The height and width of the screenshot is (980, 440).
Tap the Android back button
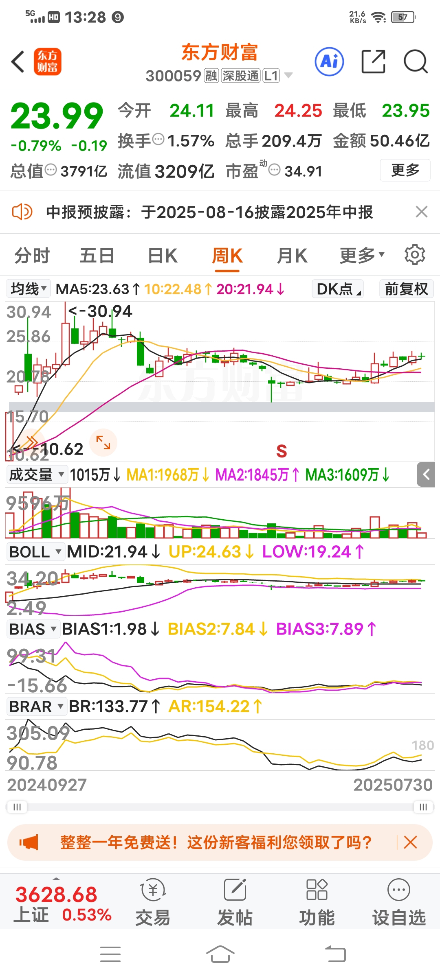coord(335,954)
